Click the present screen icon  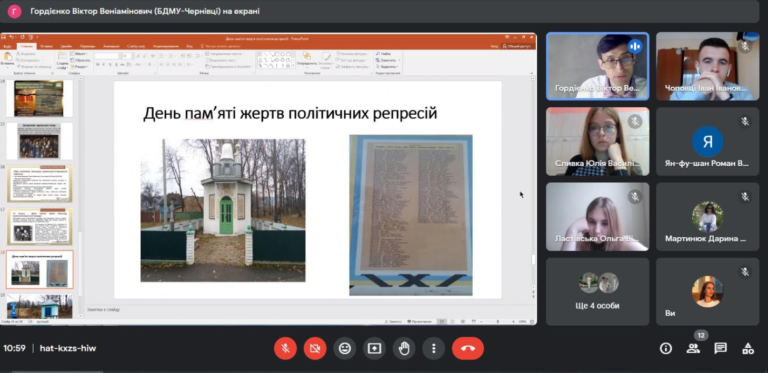tap(374, 349)
